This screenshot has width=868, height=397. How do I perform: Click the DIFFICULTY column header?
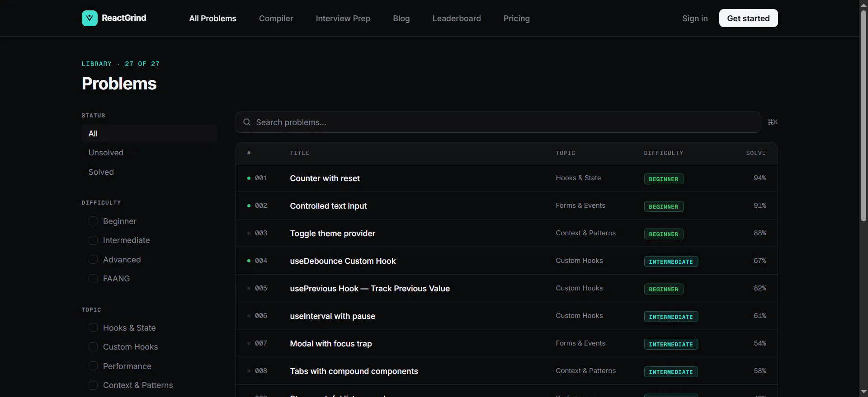(663, 153)
